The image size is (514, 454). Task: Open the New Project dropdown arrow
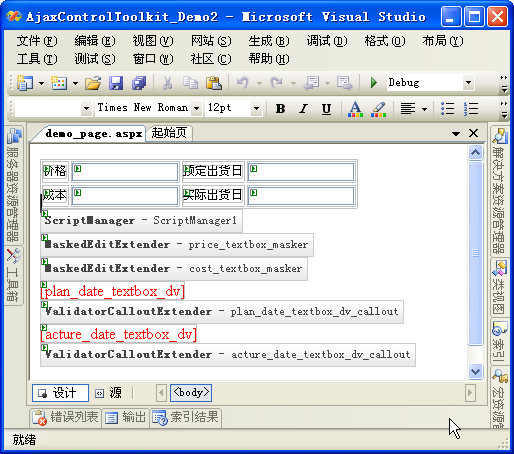click(x=41, y=83)
